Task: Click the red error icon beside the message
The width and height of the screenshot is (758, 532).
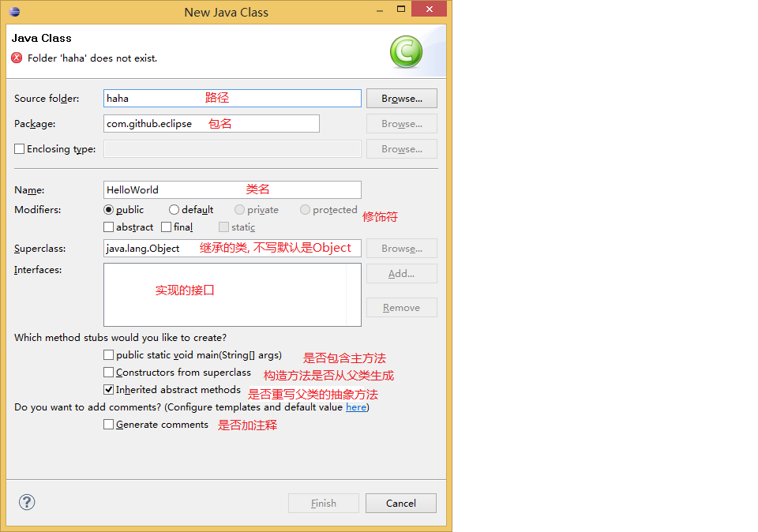Action: pyautogui.click(x=17, y=58)
